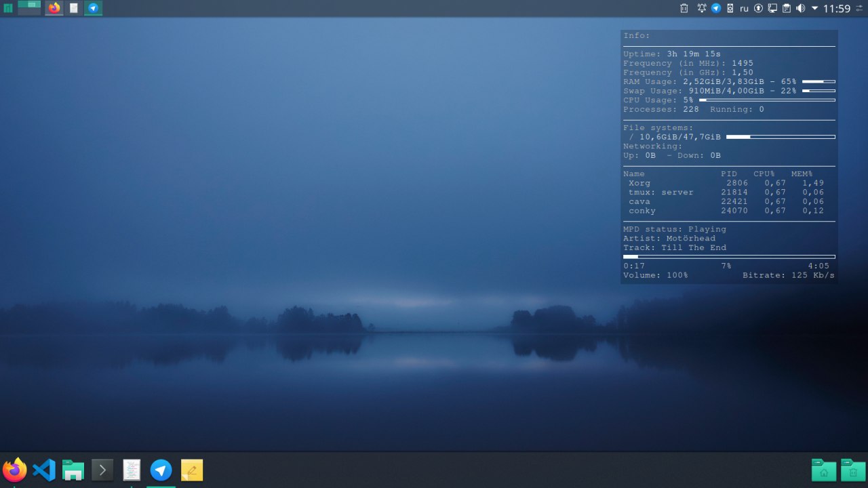Switch the keyboard layout indicator "ru"
The height and width of the screenshot is (488, 868).
744,9
